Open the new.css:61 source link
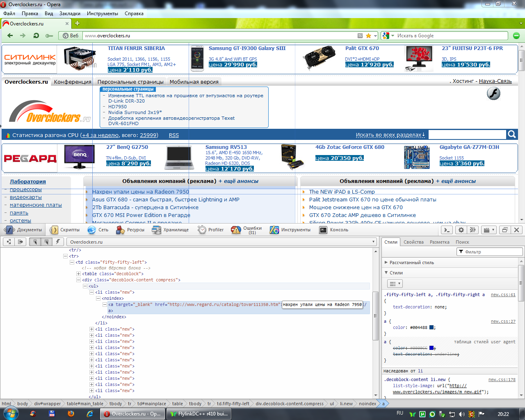The height and width of the screenshot is (420, 525). 503,294
